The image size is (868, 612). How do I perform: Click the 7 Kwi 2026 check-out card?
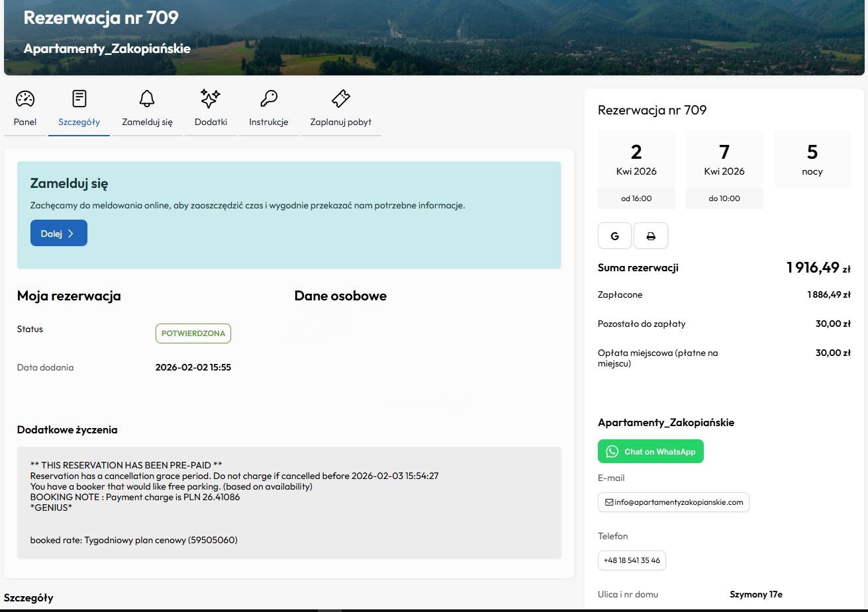[724, 169]
